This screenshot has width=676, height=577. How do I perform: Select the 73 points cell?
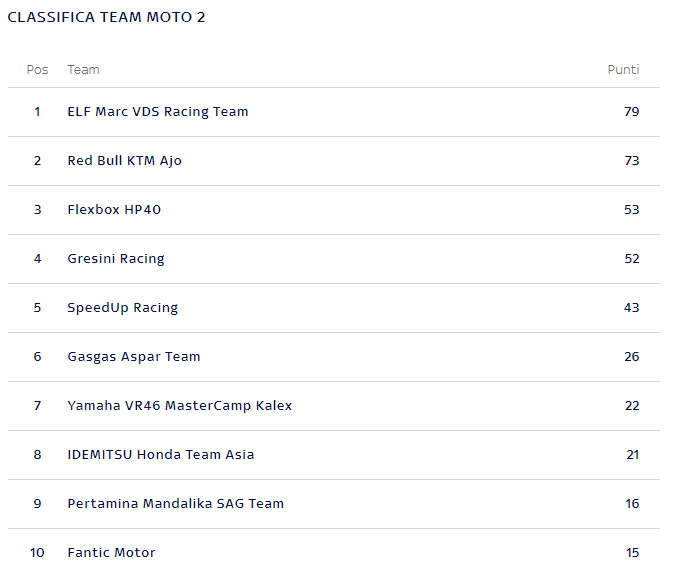632,161
